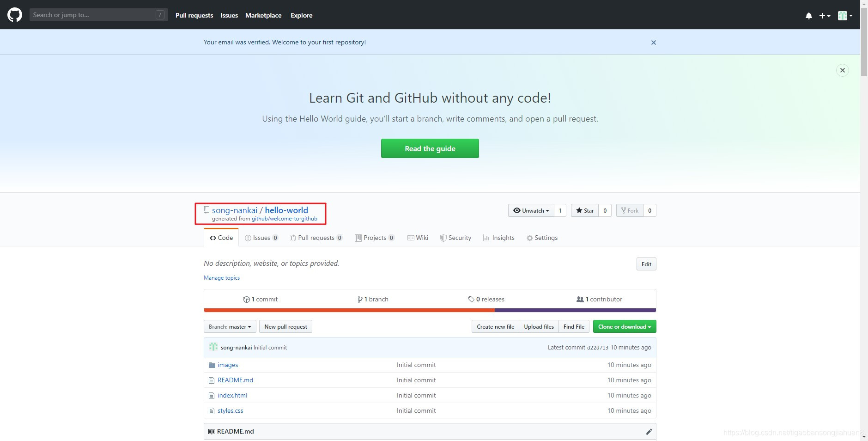The height and width of the screenshot is (441, 868).
Task: Open the index.html file
Action: coord(232,395)
